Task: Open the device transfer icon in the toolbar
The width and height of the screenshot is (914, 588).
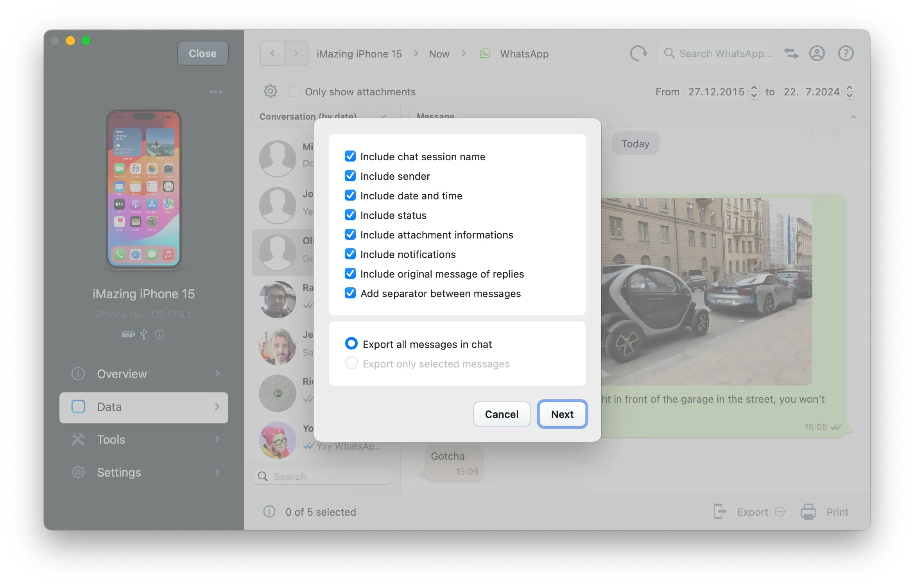Action: click(x=791, y=53)
